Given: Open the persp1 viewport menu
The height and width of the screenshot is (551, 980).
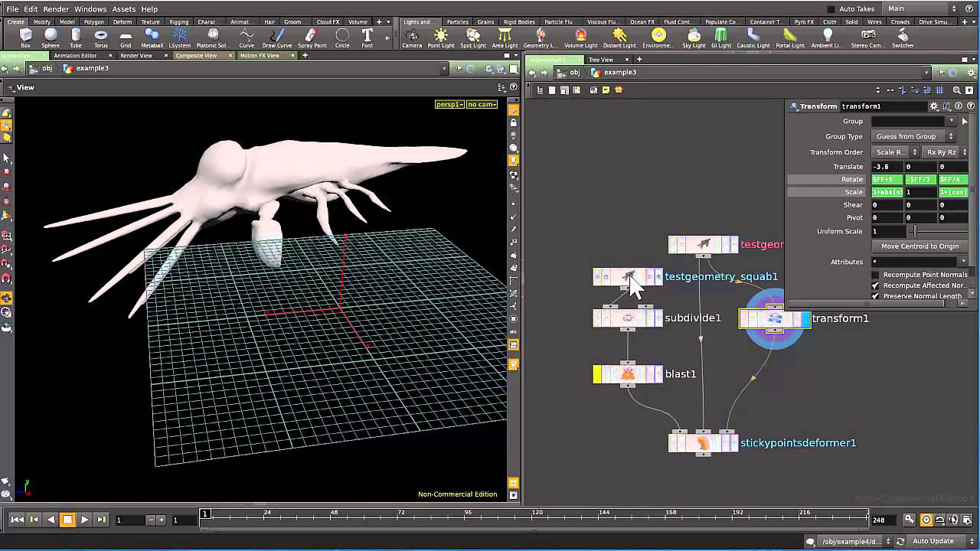Looking at the screenshot, I should pos(449,104).
